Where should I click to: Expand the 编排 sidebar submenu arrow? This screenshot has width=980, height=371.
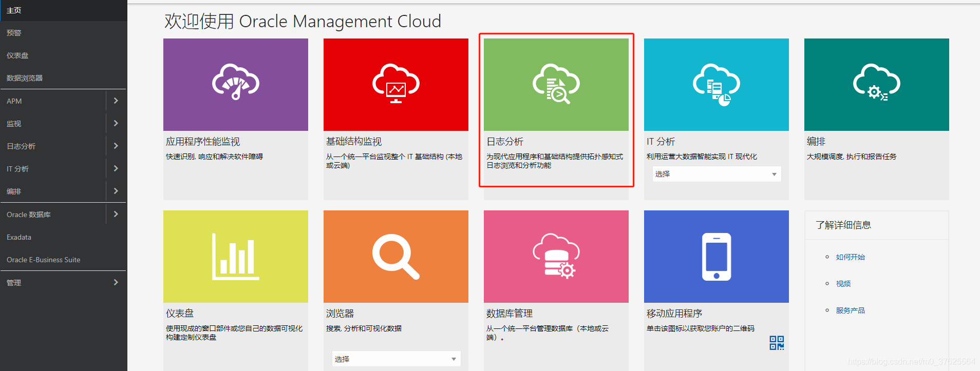(116, 191)
